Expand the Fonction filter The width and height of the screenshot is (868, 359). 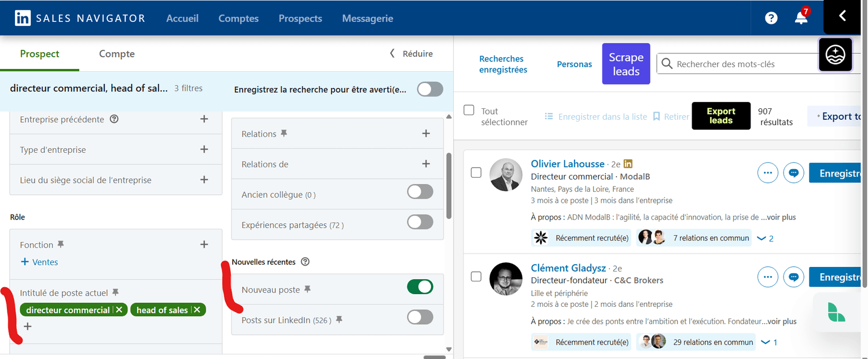(204, 244)
